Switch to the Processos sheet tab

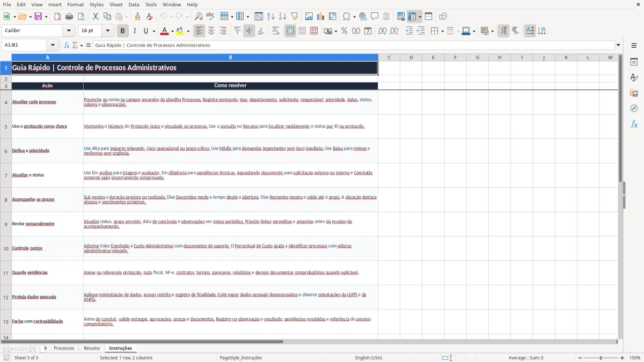[64, 348]
